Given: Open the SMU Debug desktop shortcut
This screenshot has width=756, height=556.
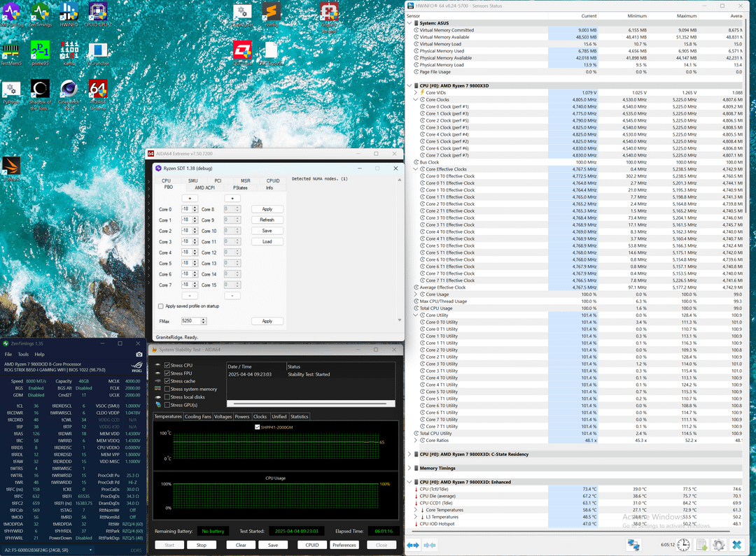Looking at the screenshot, I should [x=12, y=13].
